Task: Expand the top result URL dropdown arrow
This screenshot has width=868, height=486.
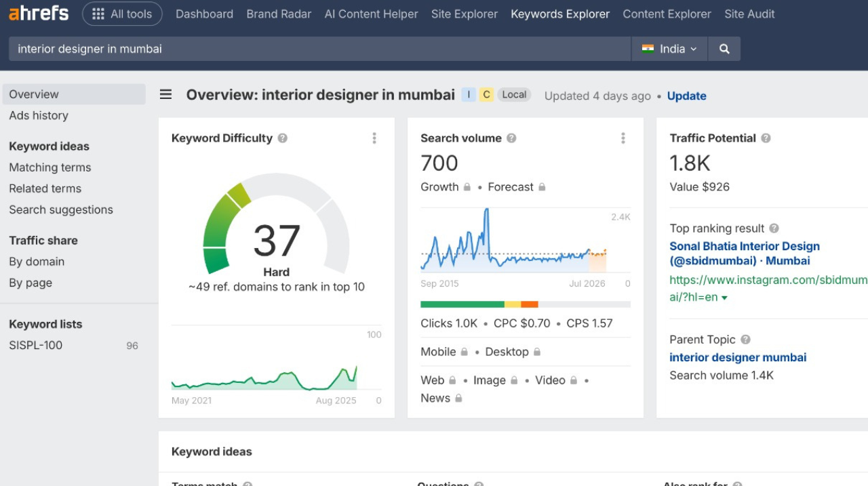Action: click(725, 298)
